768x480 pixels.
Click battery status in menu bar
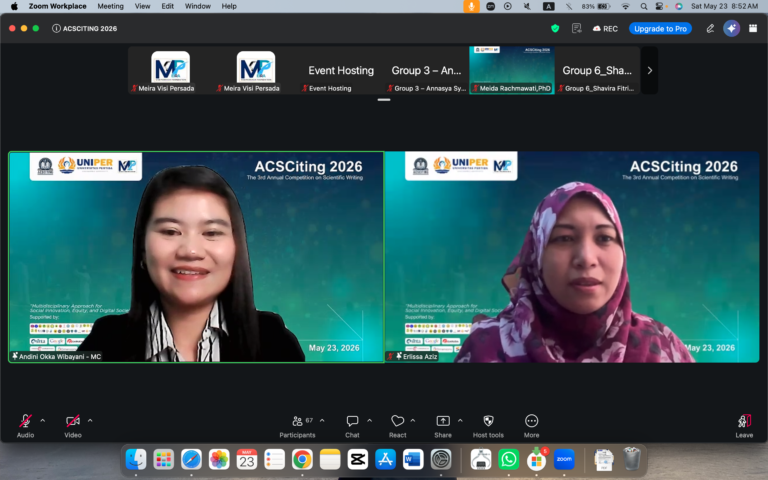click(x=596, y=6)
